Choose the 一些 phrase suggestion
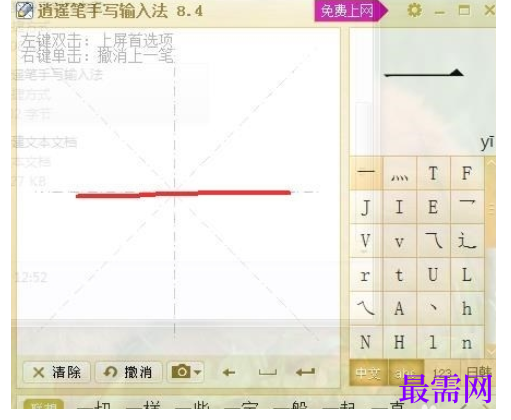 (192, 405)
